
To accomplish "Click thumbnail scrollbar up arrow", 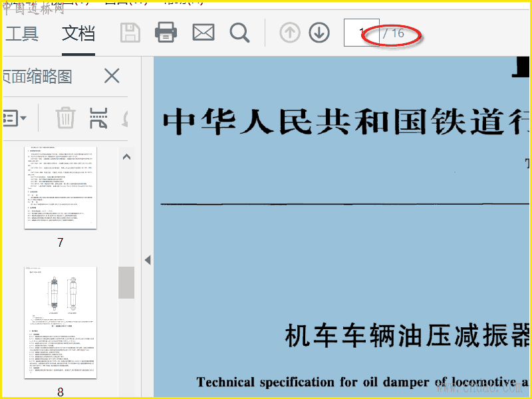I will [x=126, y=157].
